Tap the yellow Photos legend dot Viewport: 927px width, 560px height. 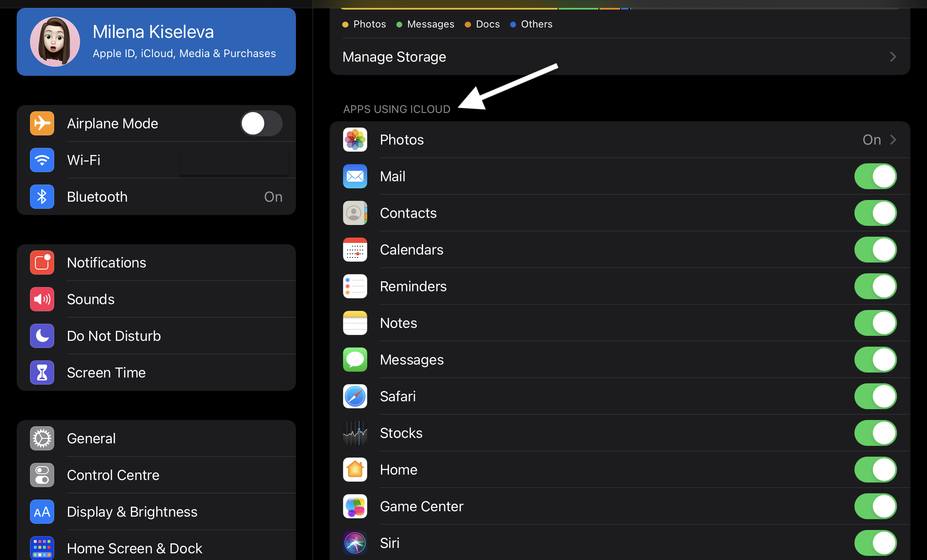(345, 24)
